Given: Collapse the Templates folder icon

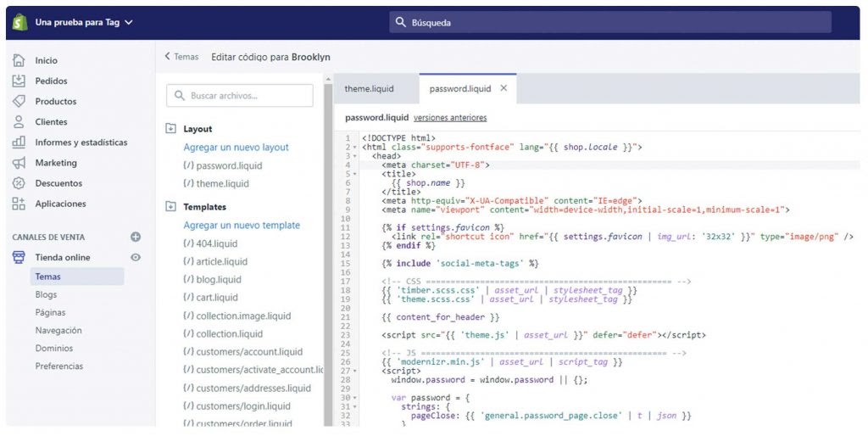Looking at the screenshot, I should coord(171,207).
